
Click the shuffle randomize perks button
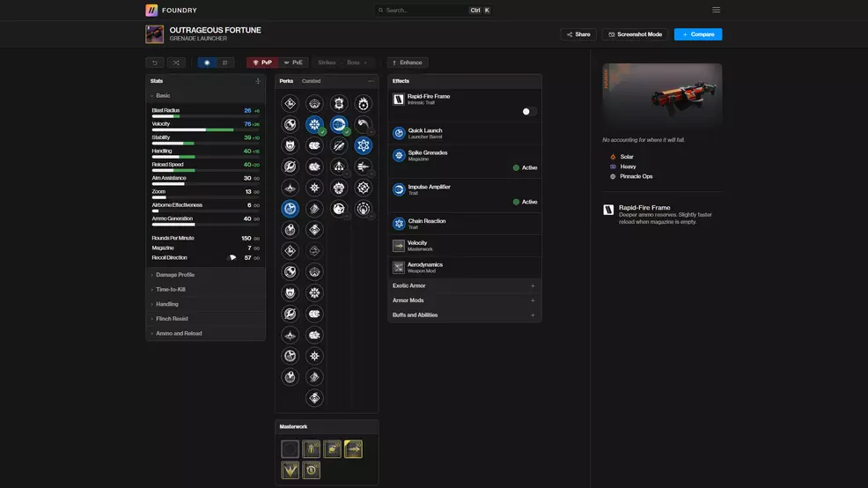tap(176, 63)
